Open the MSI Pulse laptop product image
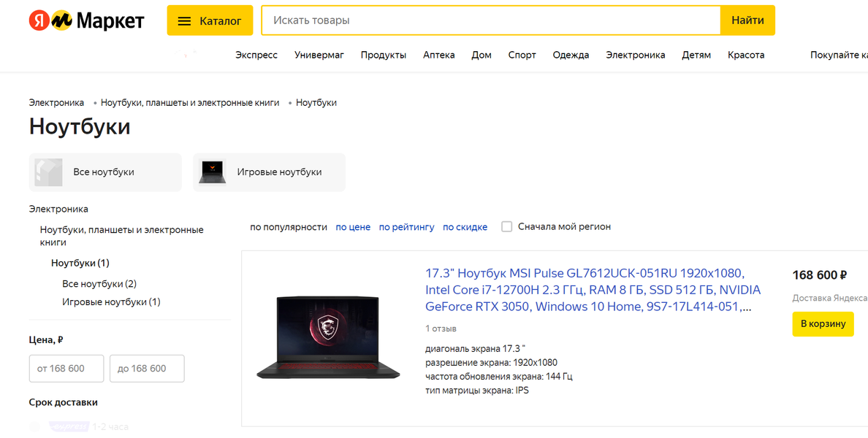Screen dimensions: 868x438 [328, 337]
